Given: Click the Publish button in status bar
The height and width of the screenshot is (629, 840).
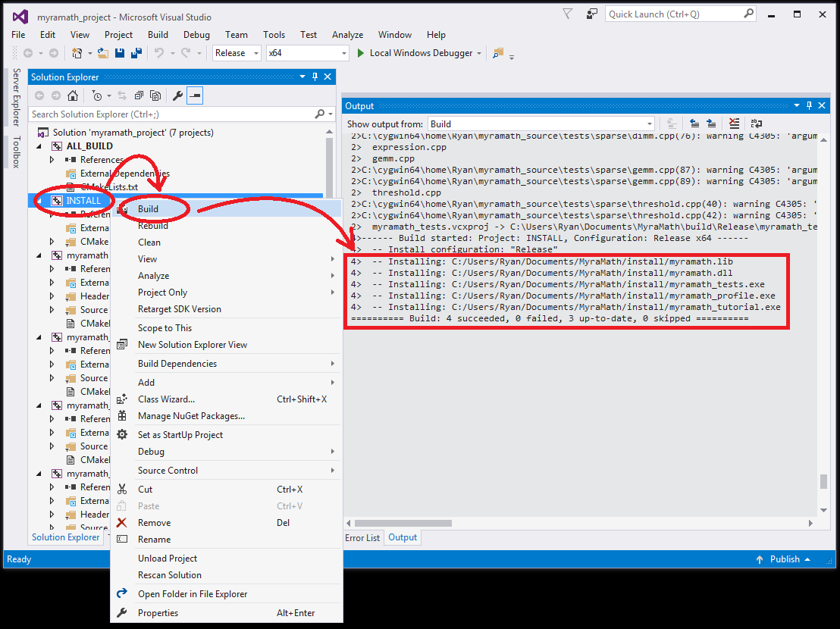Looking at the screenshot, I should click(x=785, y=559).
